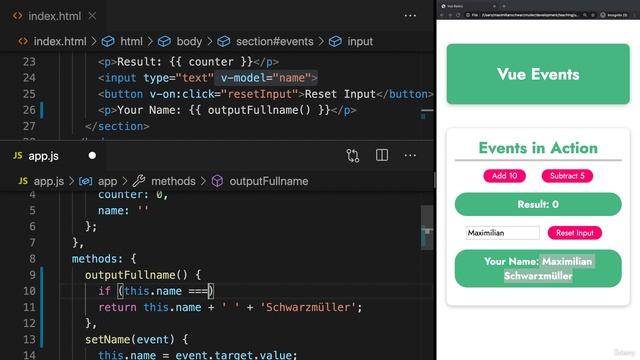Click the cube icon beside input breadcrumb
This screenshot has height=360, width=640.
(x=335, y=41)
